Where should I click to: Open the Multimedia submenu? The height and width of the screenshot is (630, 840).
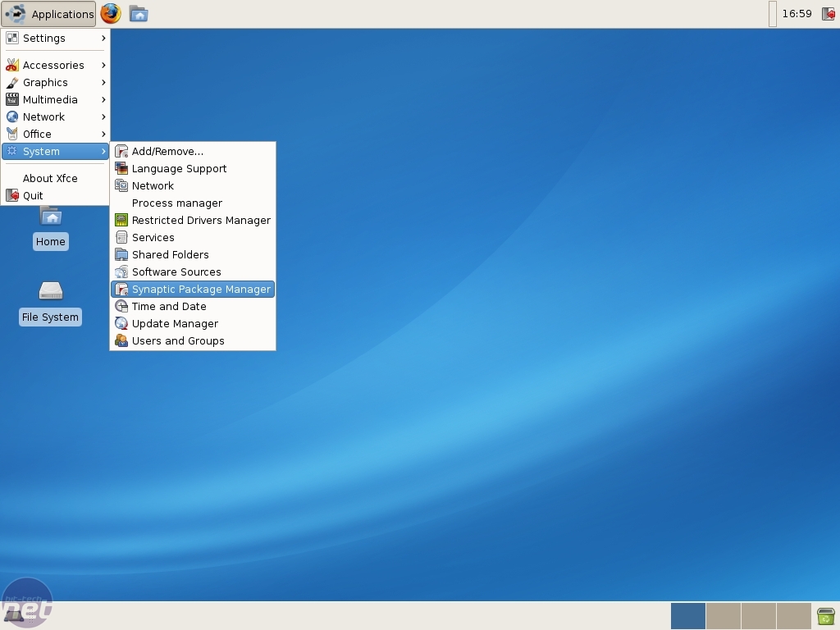[55, 99]
